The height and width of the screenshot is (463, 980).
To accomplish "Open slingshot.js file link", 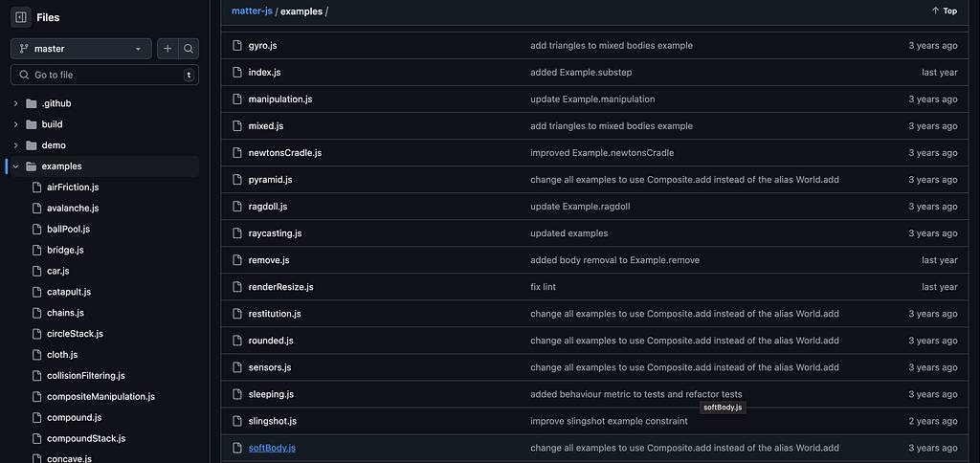I will coord(273,421).
